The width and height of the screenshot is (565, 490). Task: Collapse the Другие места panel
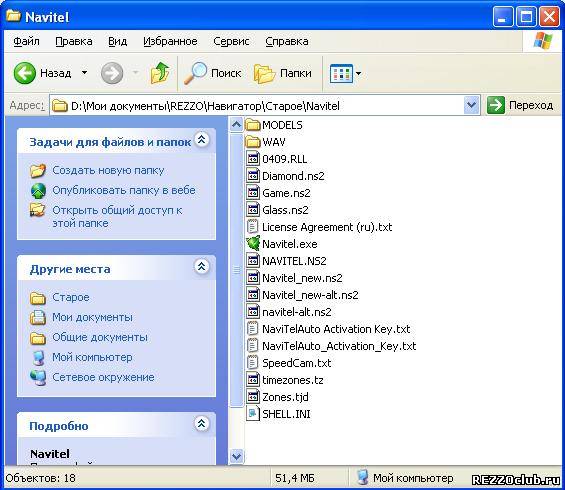tap(201, 267)
